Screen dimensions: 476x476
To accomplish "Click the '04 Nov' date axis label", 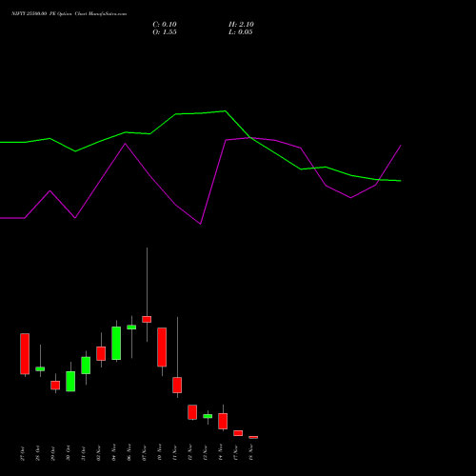I will click(113, 452).
